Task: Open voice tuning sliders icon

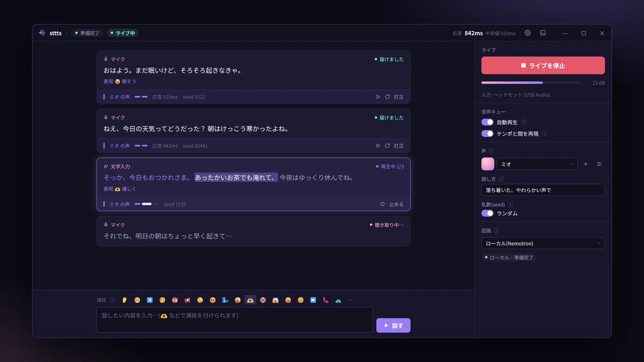Action: pyautogui.click(x=599, y=164)
